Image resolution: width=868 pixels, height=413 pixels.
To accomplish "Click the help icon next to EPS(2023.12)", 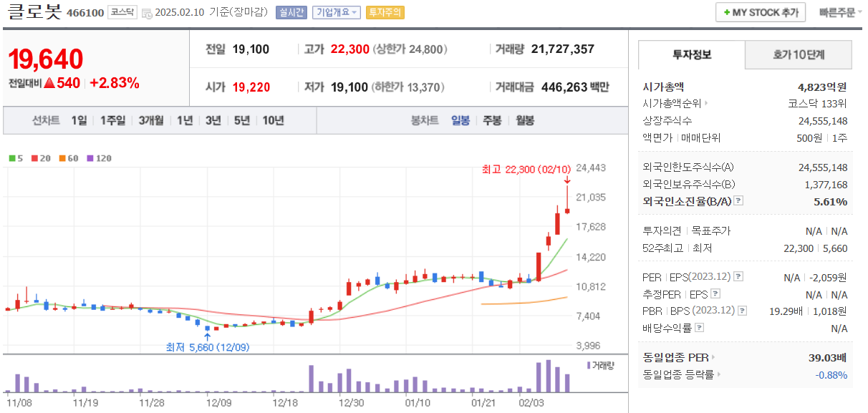I will click(740, 276).
